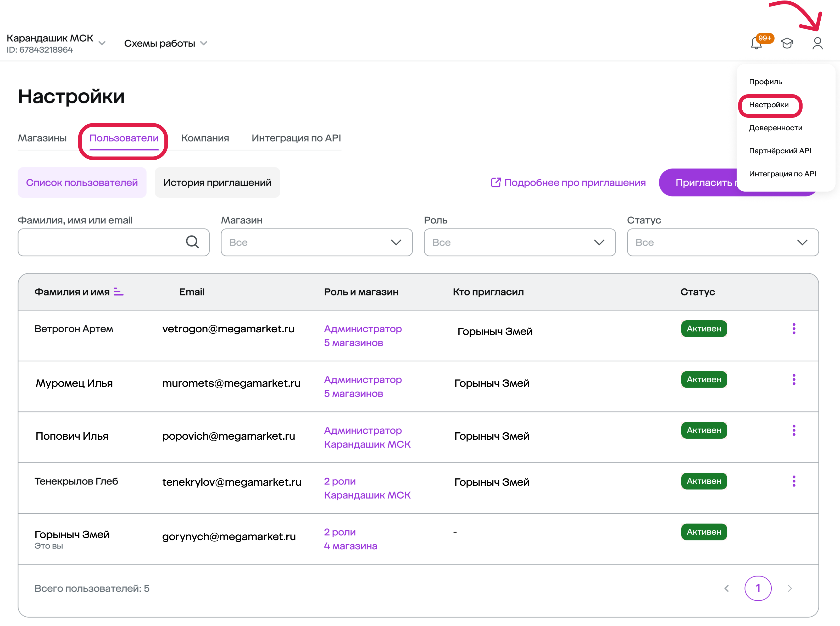
Task: Open the user profile icon menu
Action: 817,43
